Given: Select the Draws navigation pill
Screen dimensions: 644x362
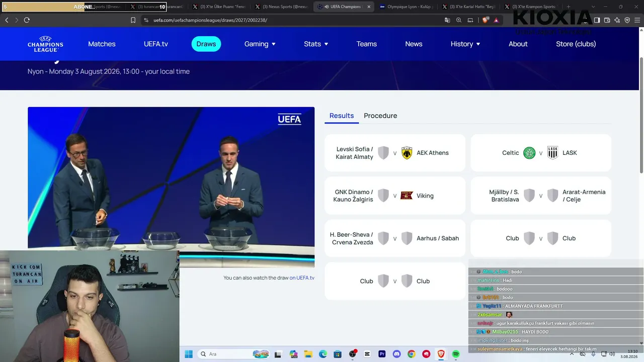Looking at the screenshot, I should [x=206, y=44].
